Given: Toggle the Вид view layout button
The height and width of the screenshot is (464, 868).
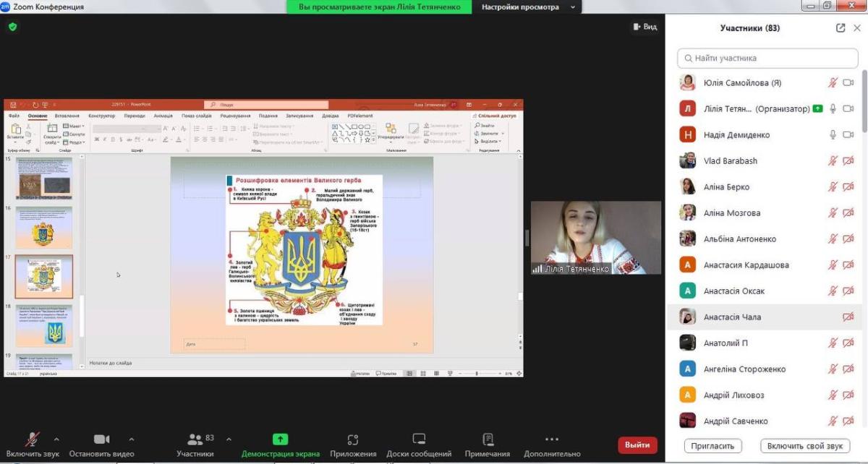Looking at the screenshot, I should (x=644, y=27).
